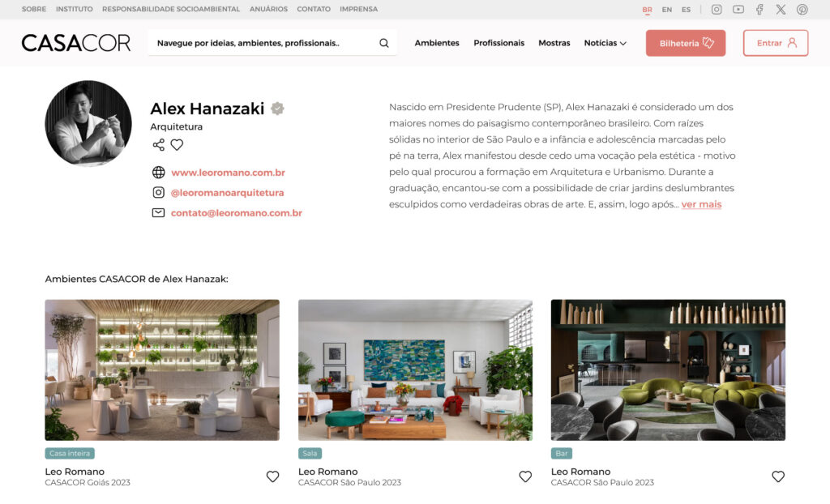The width and height of the screenshot is (830, 504).
Task: Favorite the Bar São Paulo 2023 project
Action: (778, 476)
